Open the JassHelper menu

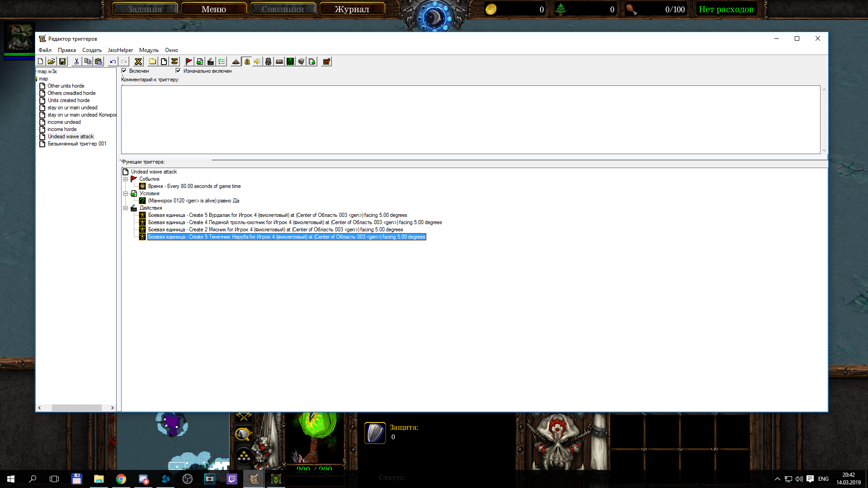click(120, 50)
